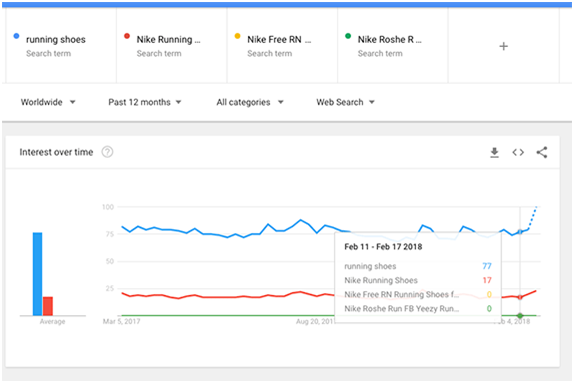Open the Past 12 months dropdown
Viewport: 574px width, 383px height.
(x=145, y=102)
